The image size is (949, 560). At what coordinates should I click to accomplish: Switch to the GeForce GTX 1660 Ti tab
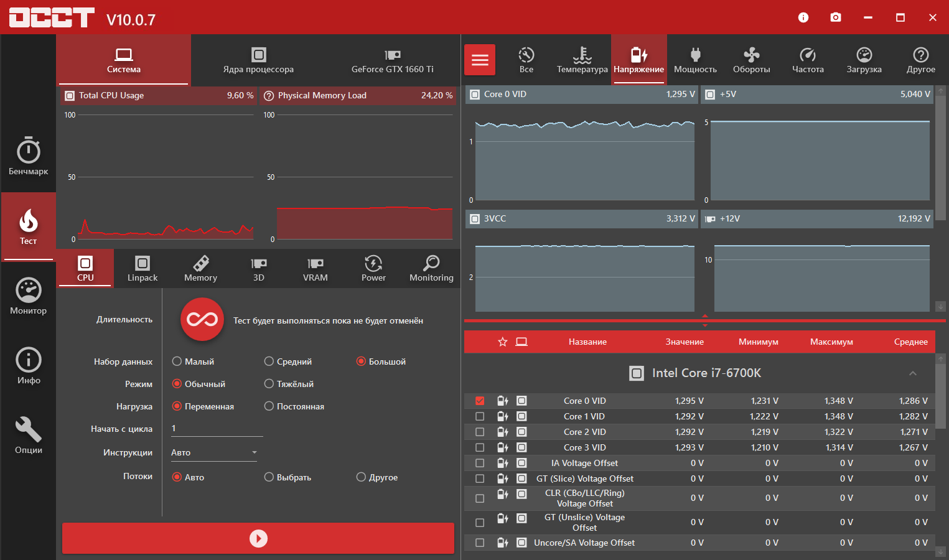coord(393,60)
